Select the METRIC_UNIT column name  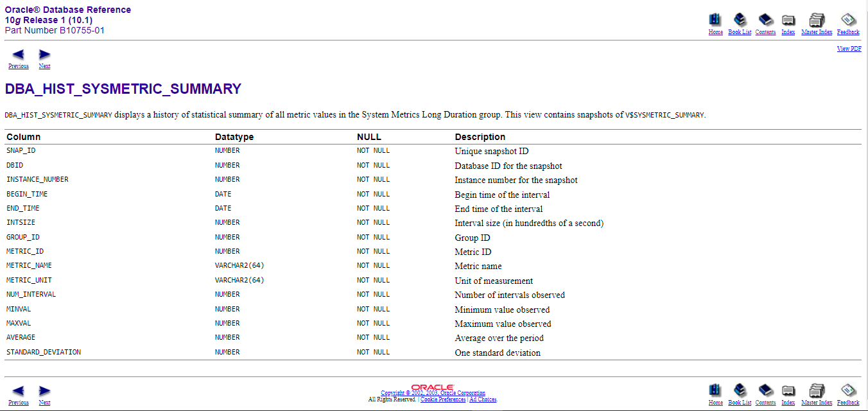(29, 280)
